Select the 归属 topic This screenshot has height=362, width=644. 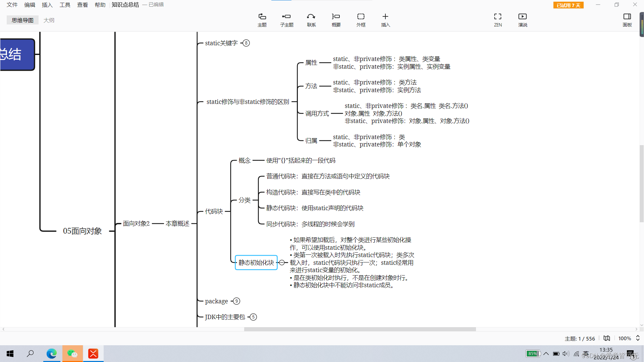pos(311,140)
